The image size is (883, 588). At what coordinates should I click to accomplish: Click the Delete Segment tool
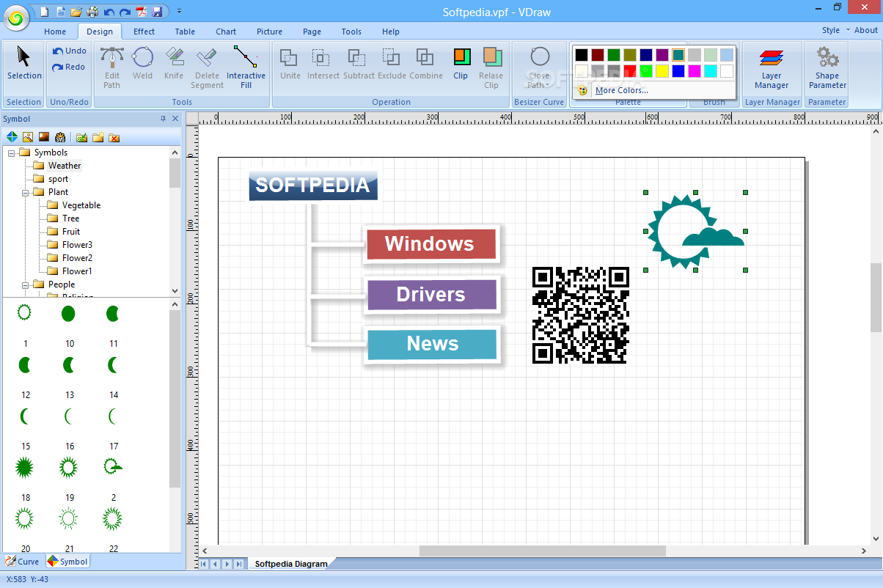click(x=207, y=67)
